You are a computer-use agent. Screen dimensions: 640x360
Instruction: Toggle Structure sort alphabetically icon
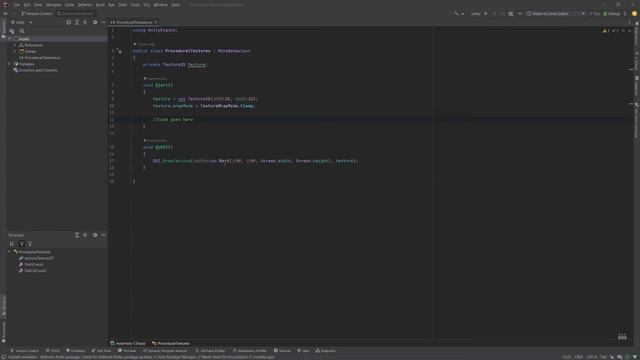[12, 244]
